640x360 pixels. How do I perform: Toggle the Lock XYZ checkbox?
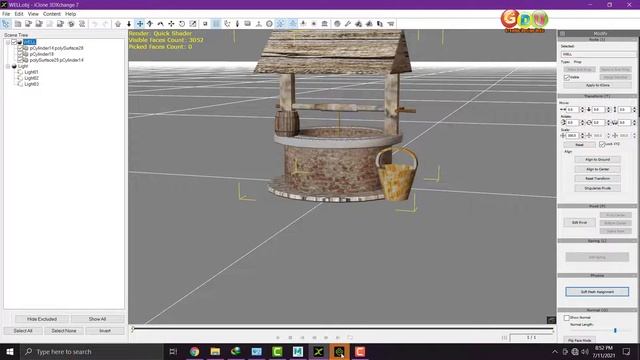(x=602, y=144)
